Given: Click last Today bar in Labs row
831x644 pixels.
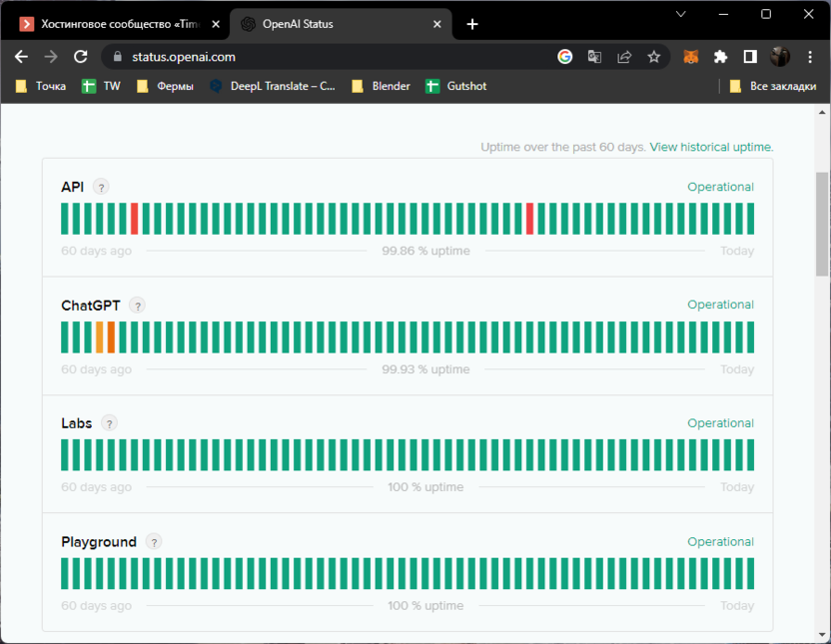Looking at the screenshot, I should coord(750,455).
